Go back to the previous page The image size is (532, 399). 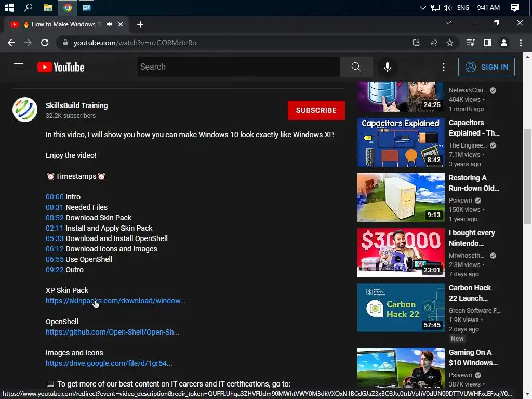11,43
